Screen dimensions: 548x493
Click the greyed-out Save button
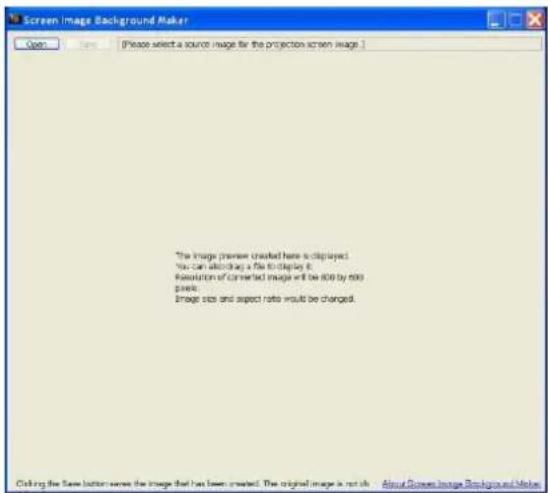[88, 44]
